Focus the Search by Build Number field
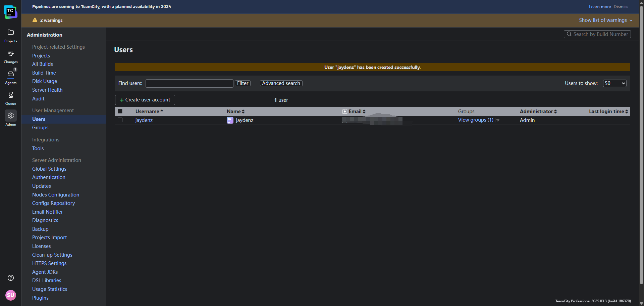This screenshot has width=644, height=306. click(597, 34)
